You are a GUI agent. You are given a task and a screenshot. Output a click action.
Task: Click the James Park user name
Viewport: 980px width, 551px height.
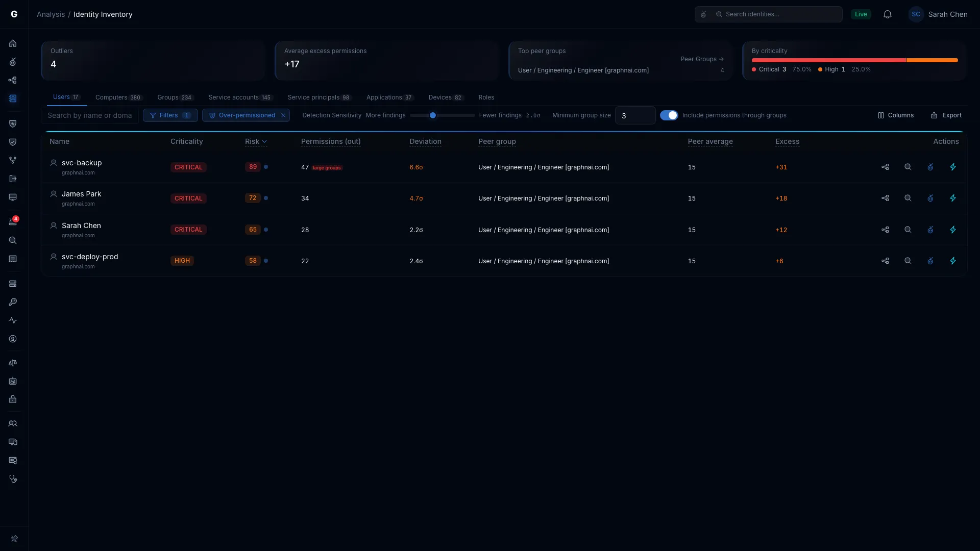(82, 194)
